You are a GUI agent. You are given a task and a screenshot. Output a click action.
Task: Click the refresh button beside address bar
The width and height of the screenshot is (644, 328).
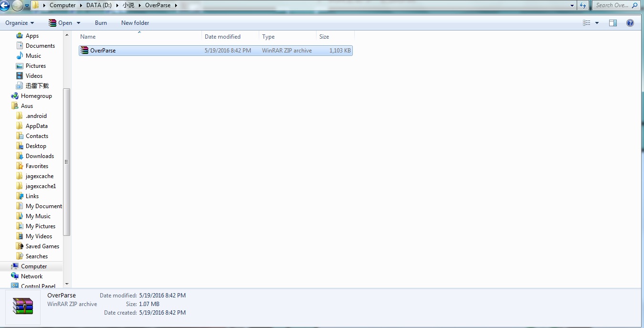583,6
